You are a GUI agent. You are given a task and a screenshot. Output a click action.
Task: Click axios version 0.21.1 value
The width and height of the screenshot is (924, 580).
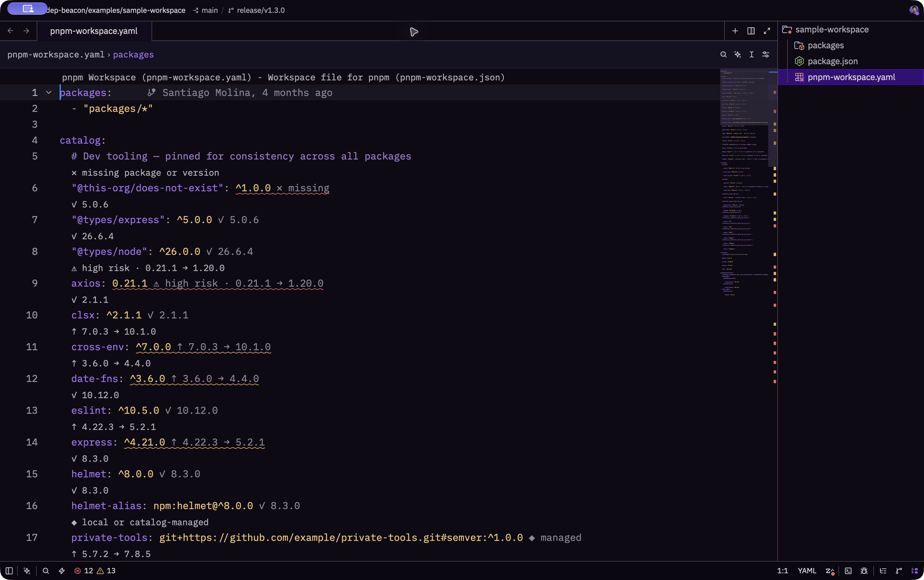[130, 284]
